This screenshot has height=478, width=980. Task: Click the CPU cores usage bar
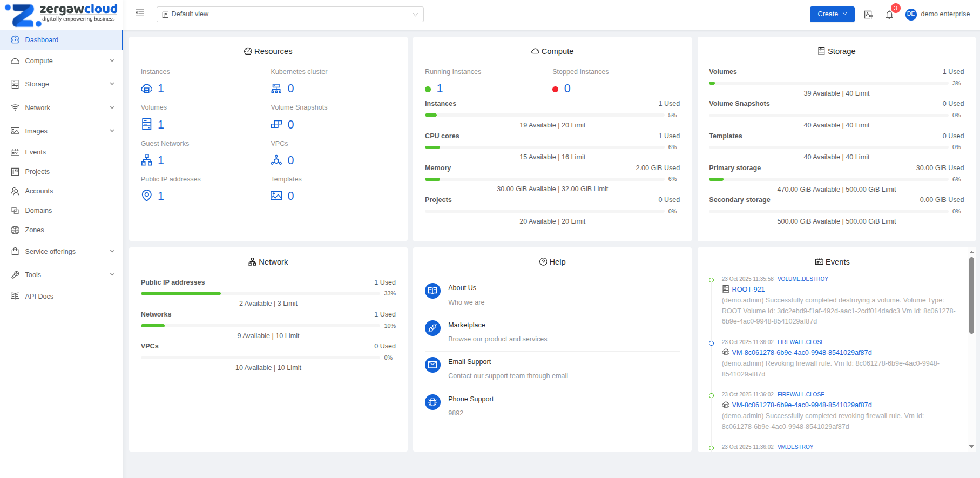pyautogui.click(x=544, y=147)
